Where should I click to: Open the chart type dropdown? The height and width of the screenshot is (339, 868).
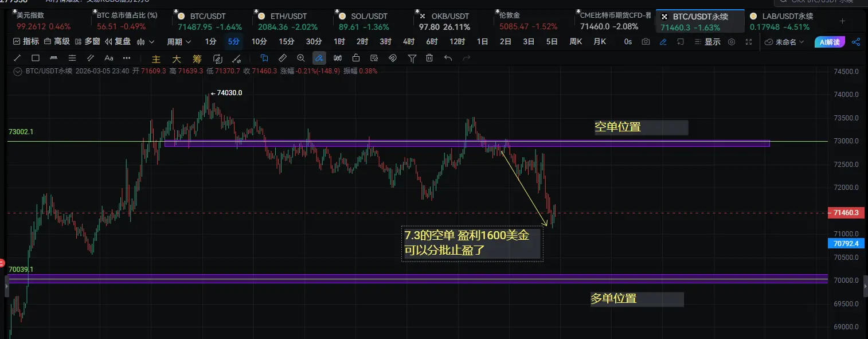(146, 41)
